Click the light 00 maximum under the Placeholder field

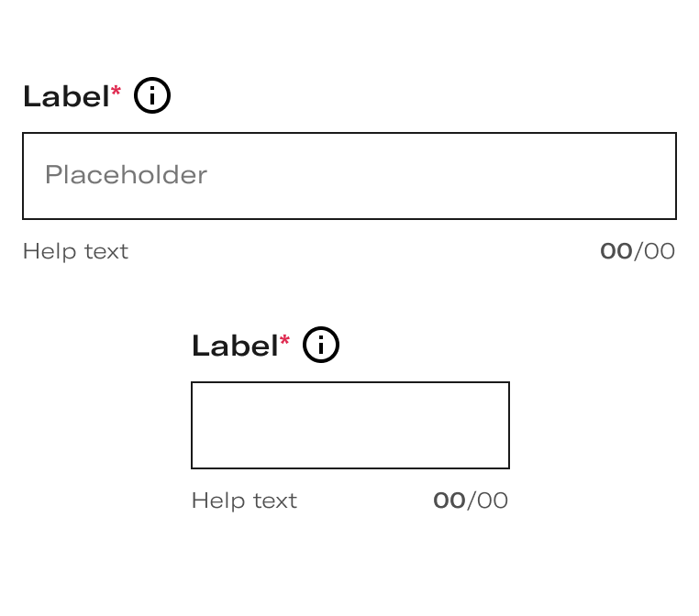(660, 251)
